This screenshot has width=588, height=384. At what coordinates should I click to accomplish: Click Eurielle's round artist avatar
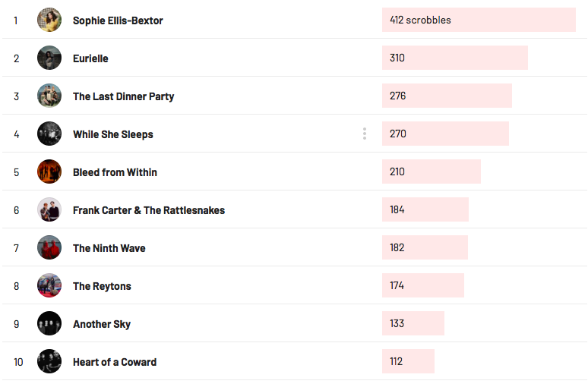click(49, 58)
